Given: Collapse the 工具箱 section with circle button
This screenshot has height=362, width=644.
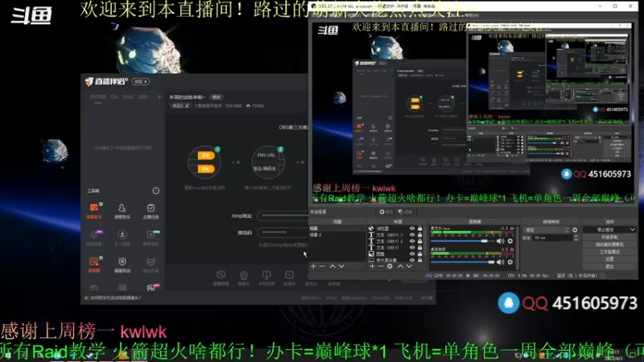Looking at the screenshot, I should [x=155, y=191].
